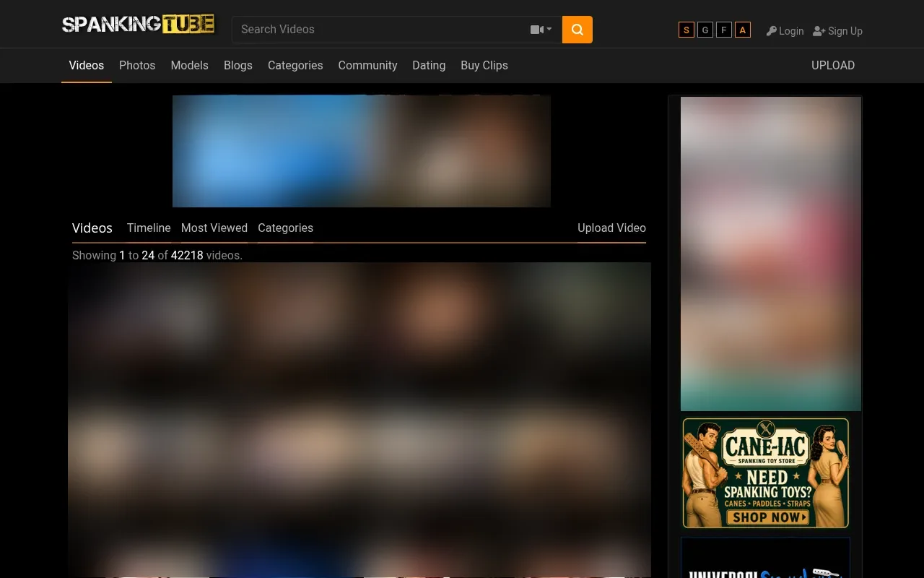Toggle the F filter box
The image size is (924, 578).
tap(724, 30)
